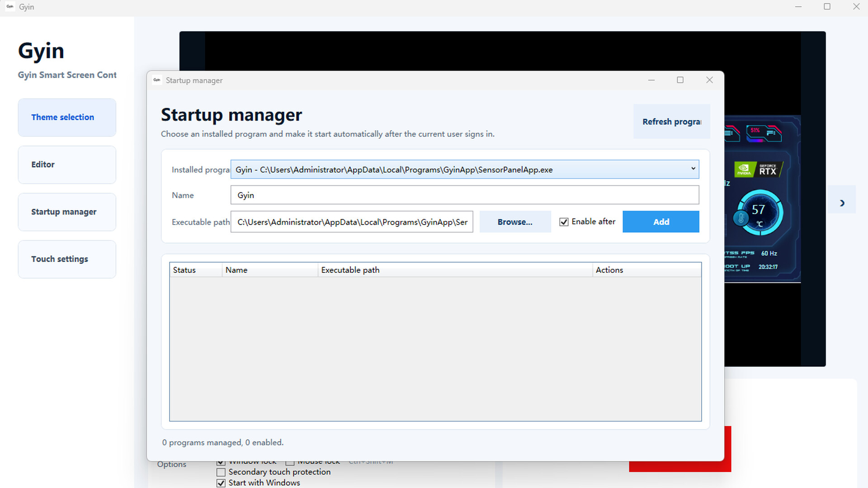
Task: Click the Gyin app icon in title bar
Action: [x=10, y=7]
